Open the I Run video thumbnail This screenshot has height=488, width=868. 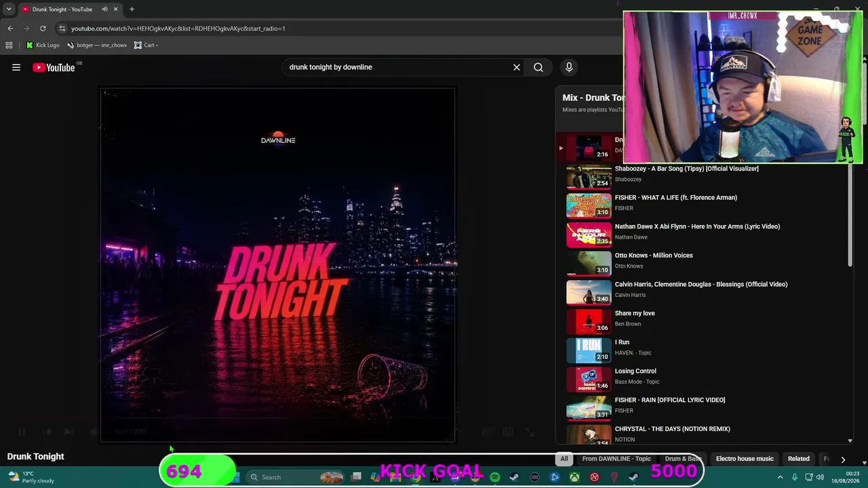589,350
